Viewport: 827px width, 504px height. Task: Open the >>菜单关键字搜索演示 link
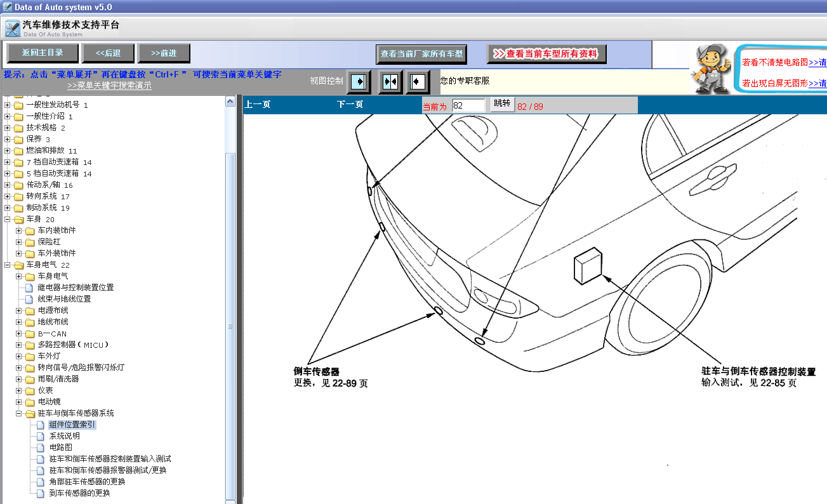(x=109, y=85)
